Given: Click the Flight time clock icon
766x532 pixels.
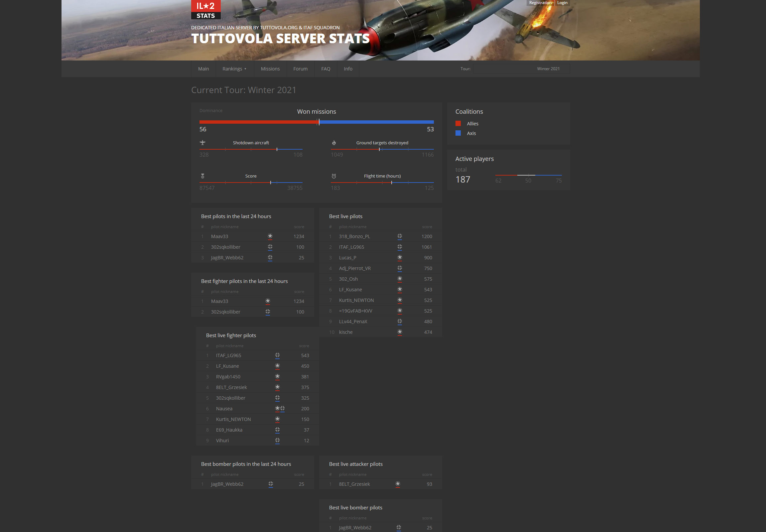Looking at the screenshot, I should click(334, 176).
